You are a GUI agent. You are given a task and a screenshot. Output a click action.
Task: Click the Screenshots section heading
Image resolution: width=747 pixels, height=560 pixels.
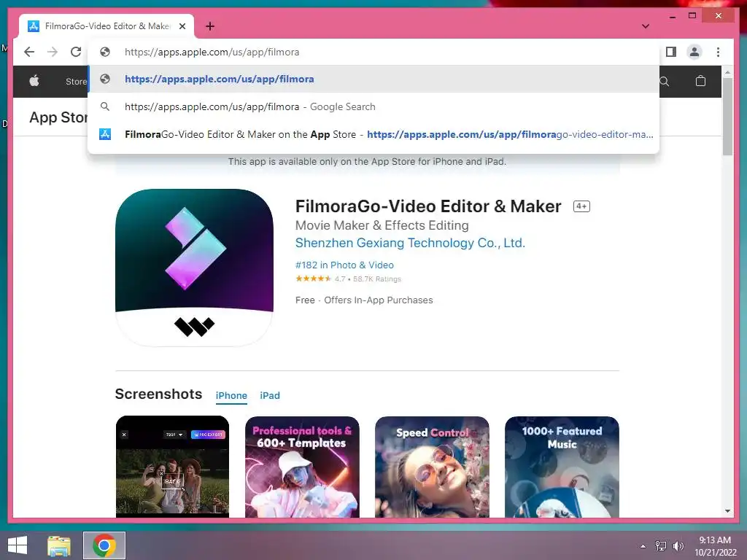pos(158,394)
